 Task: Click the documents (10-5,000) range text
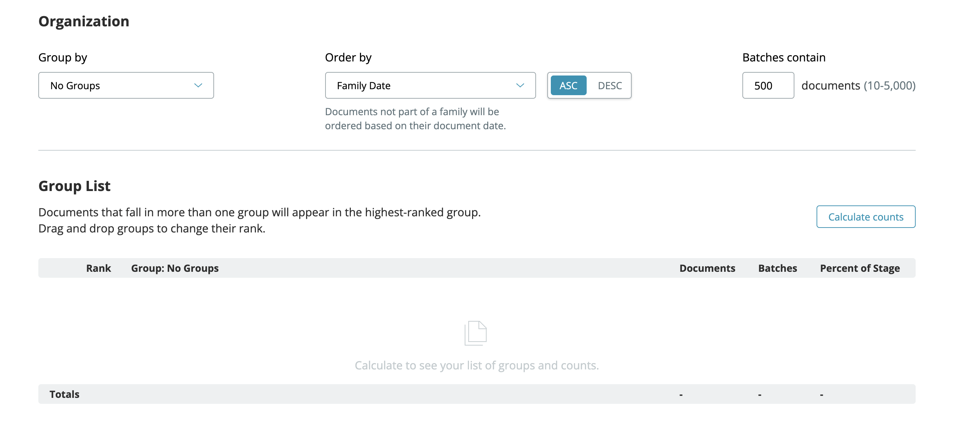[x=858, y=85]
